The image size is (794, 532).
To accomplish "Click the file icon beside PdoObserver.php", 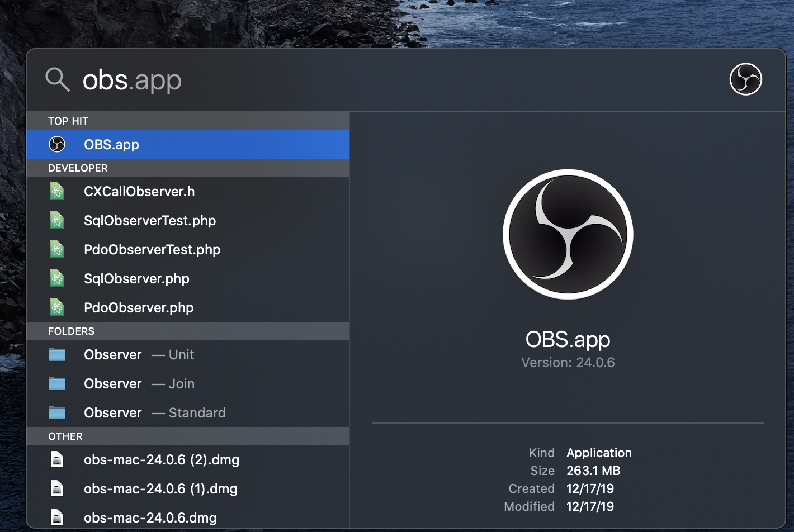I will [x=57, y=307].
